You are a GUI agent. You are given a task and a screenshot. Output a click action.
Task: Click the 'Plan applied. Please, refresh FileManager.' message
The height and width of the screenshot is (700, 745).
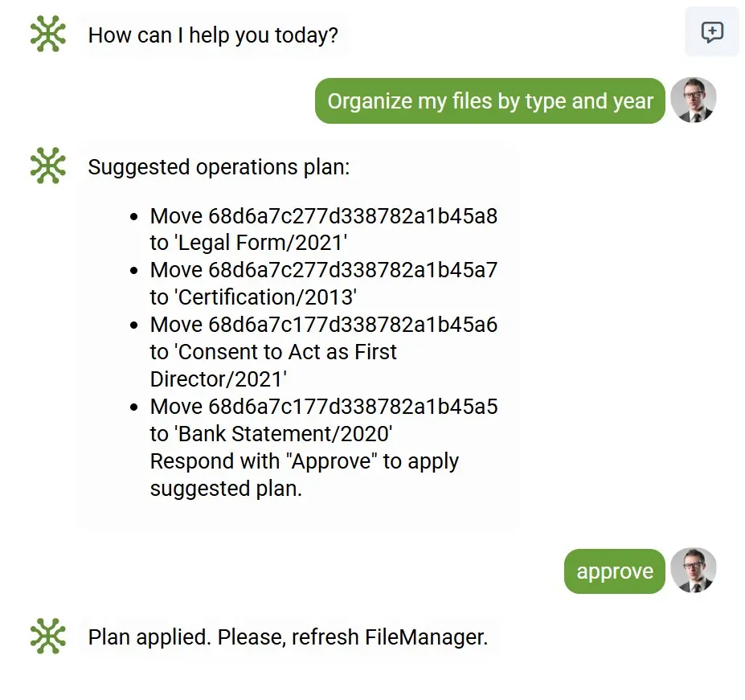288,637
